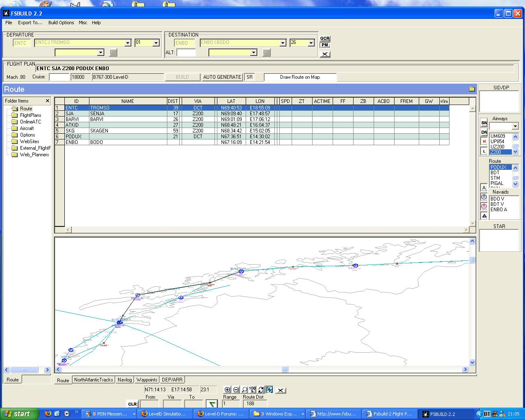Open the arrival procedure yellow dropdown
This screenshot has height=420, width=525.
[x=253, y=52]
